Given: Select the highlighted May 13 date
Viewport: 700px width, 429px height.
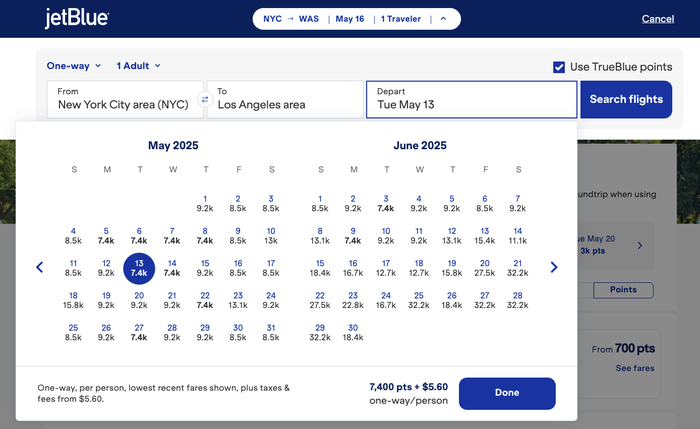Looking at the screenshot, I should [x=139, y=268].
